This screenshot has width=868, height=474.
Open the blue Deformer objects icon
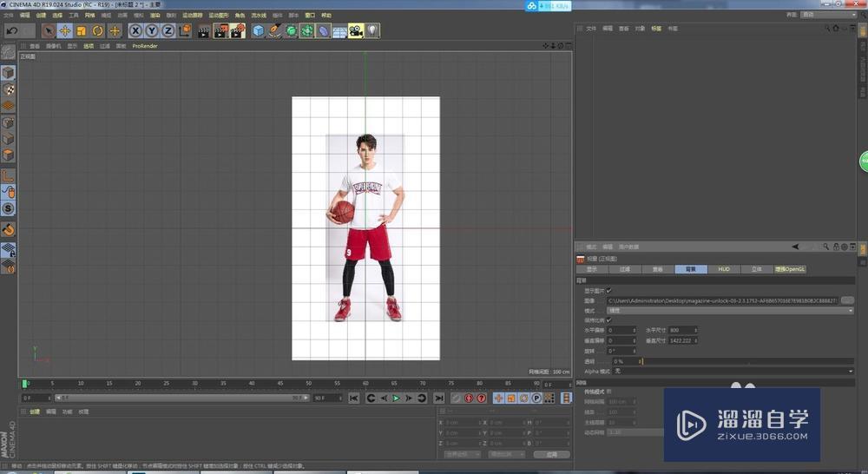pos(324,31)
